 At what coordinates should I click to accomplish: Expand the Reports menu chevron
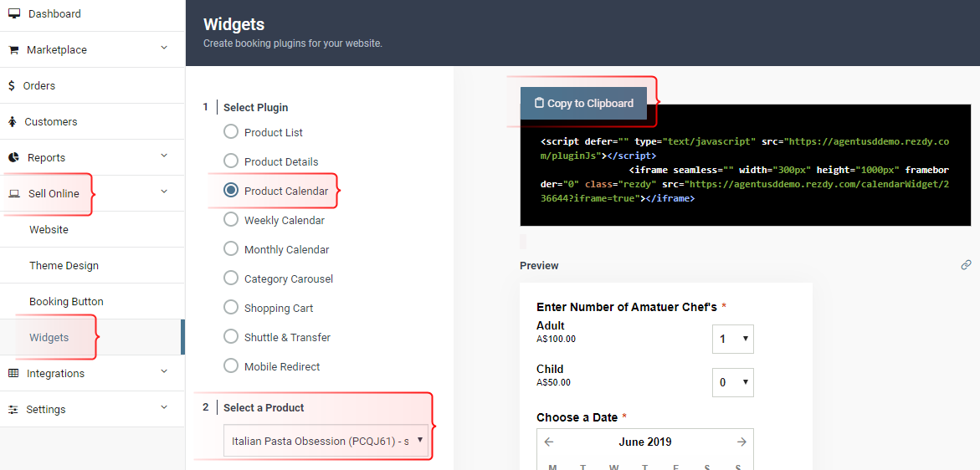pyautogui.click(x=164, y=156)
